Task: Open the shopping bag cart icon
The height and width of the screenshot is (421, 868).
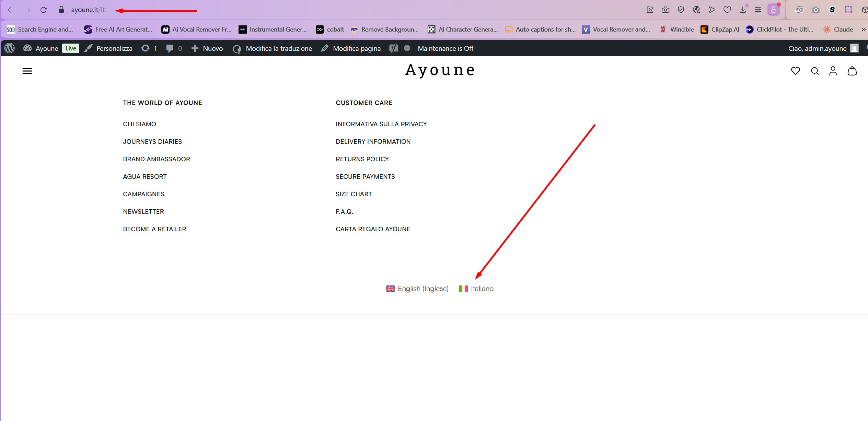Action: 852,71
